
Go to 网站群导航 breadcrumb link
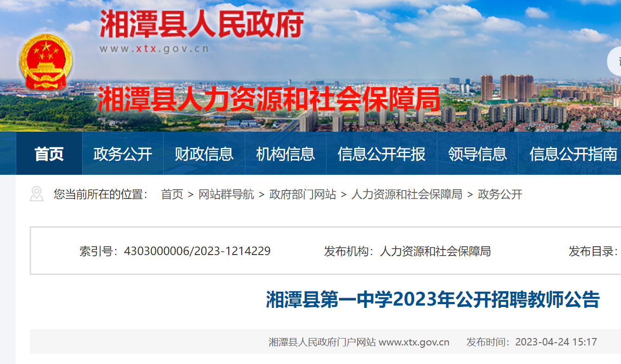click(x=226, y=194)
